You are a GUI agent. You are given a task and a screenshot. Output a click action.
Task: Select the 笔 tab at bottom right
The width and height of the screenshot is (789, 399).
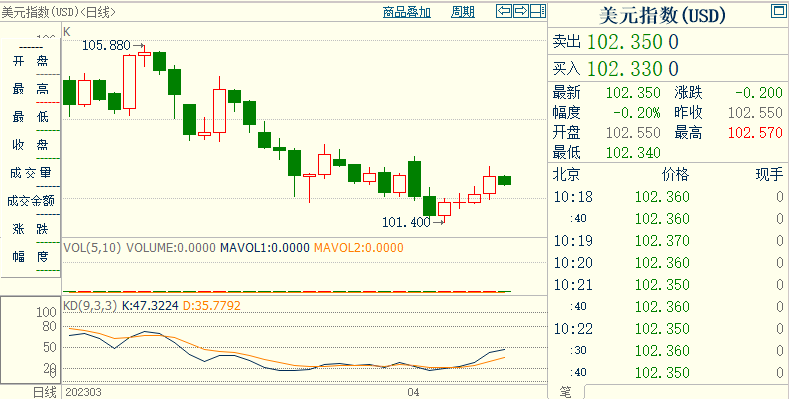click(x=566, y=392)
